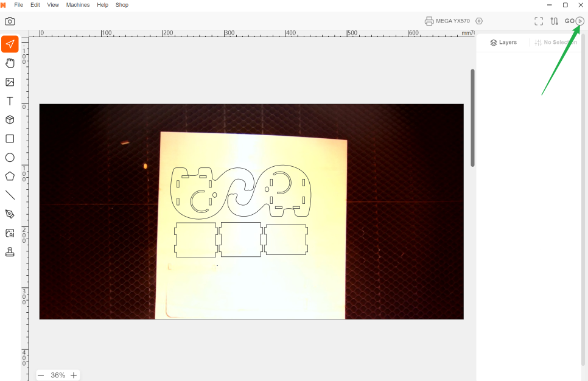Open the Machines menu
588x381 pixels.
click(x=78, y=5)
